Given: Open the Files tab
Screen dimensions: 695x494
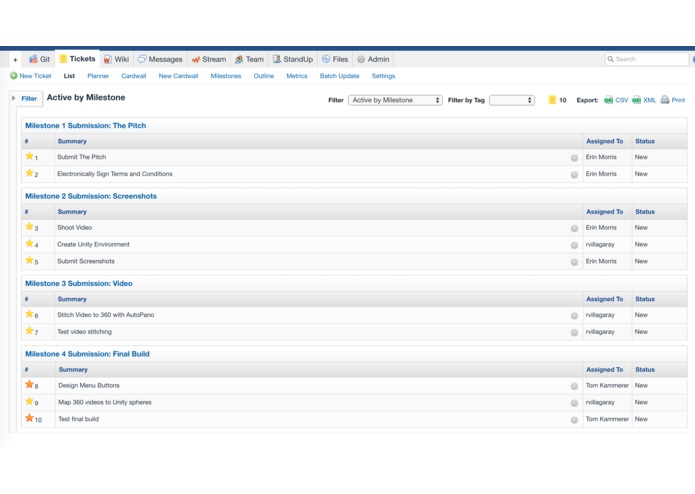Looking at the screenshot, I should click(x=335, y=59).
